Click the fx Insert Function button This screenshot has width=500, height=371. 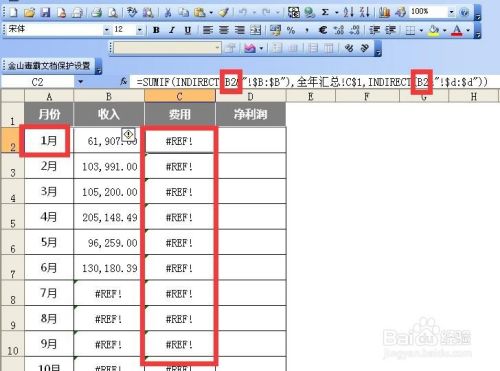coord(124,81)
